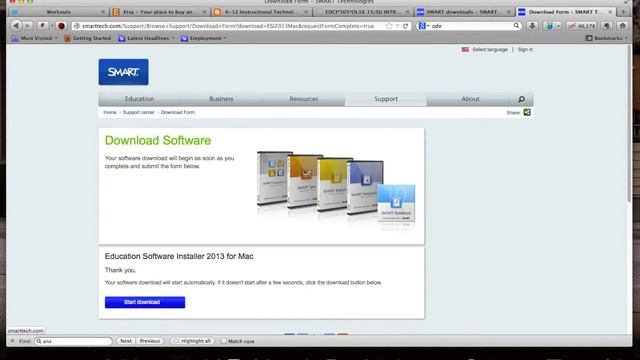This screenshot has width=640, height=360.
Task: Click the bookmark star in the address bar
Action: pos(389,26)
